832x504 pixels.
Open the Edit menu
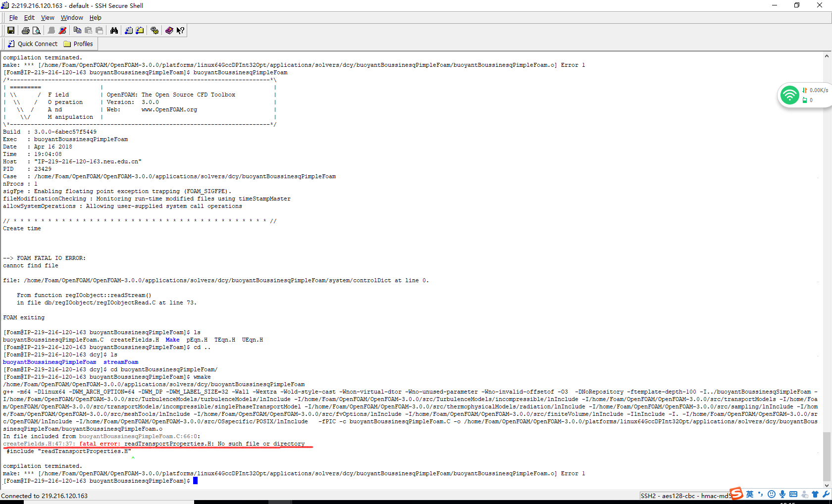29,18
